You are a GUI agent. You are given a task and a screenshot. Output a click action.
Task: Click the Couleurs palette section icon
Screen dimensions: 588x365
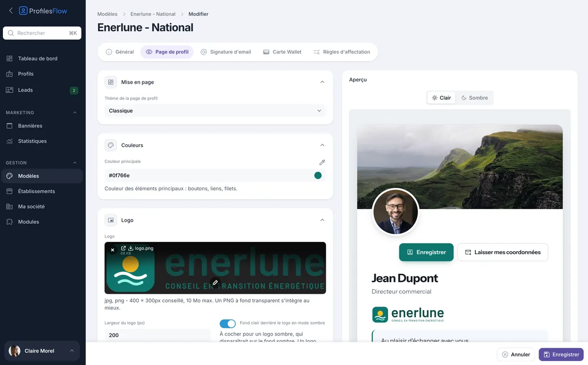point(111,145)
